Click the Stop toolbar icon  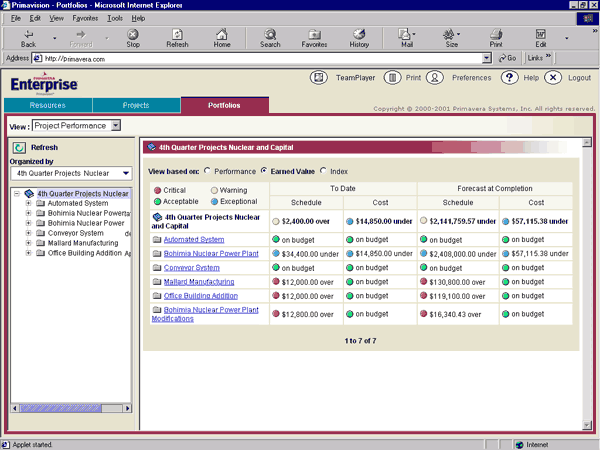click(x=133, y=34)
